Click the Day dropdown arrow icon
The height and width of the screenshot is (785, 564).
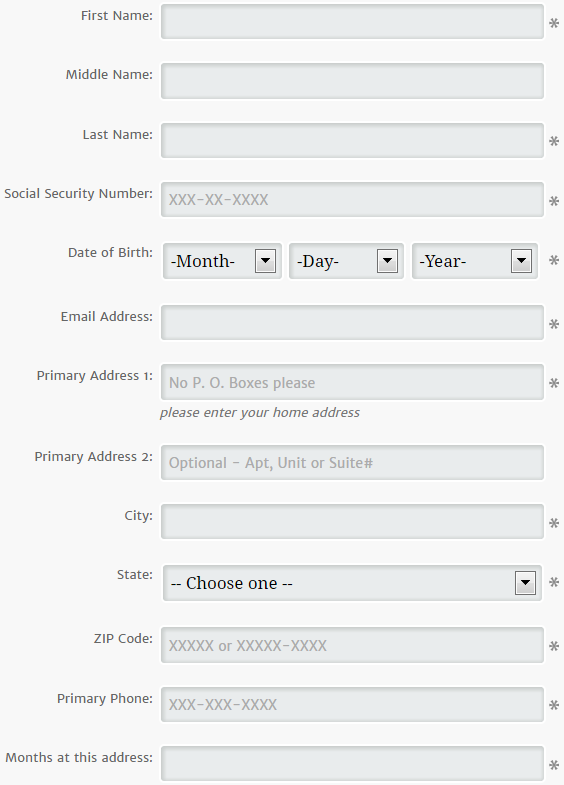[x=387, y=261]
